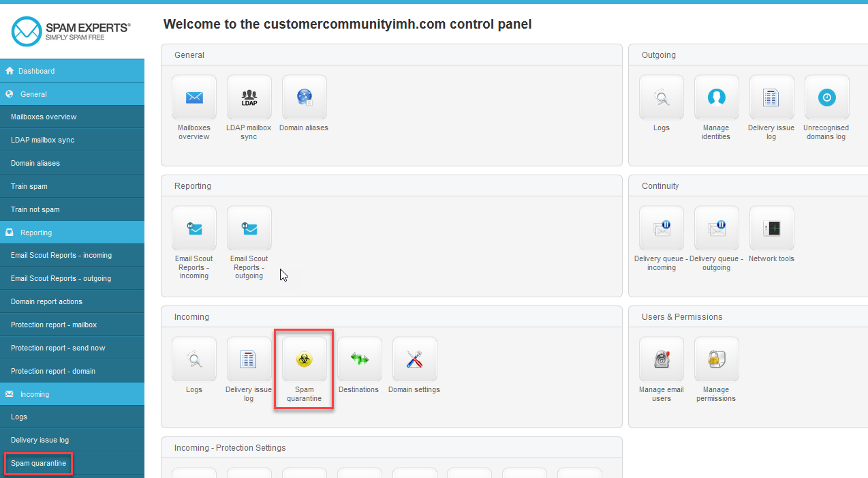Open the Spam quarantine biohazard icon

305,359
